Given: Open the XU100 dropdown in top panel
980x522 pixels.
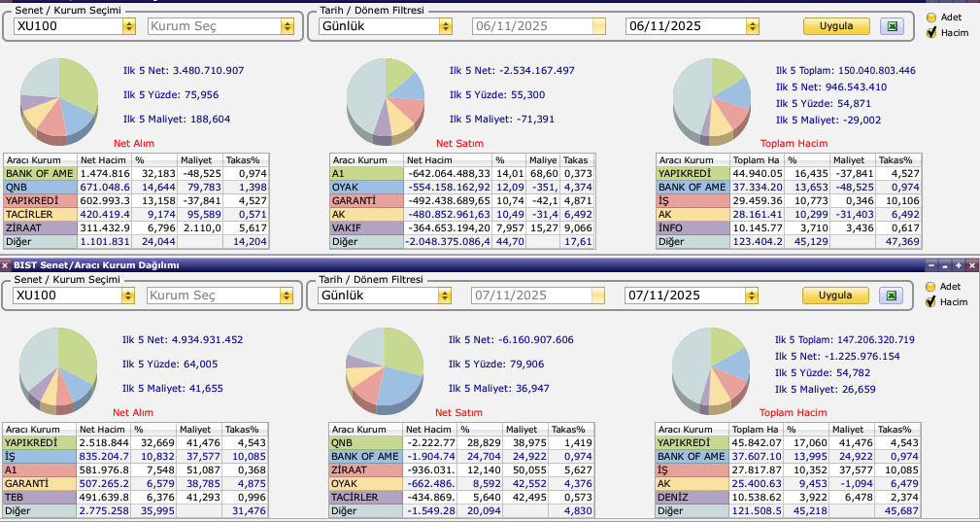Looking at the screenshot, I should coord(129,26).
